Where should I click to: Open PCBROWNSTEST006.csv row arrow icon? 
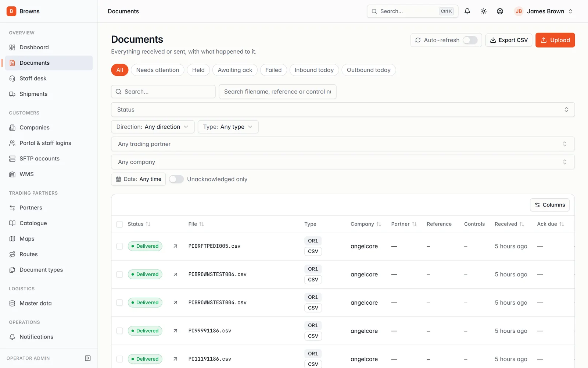click(x=175, y=275)
